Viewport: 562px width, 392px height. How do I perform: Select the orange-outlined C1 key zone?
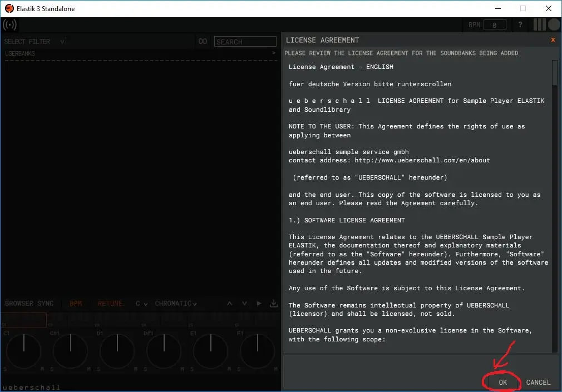[24, 320]
